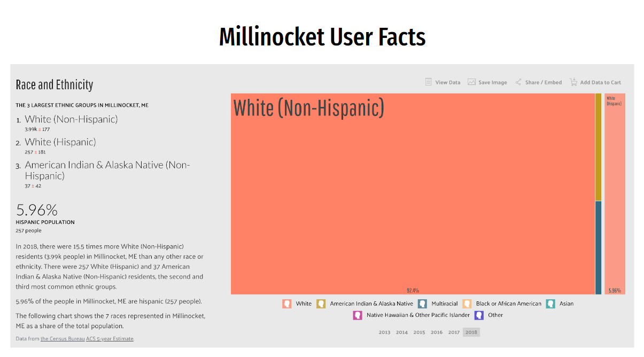644x357 pixels.
Task: Toggle the Asian legend icon
Action: [550, 304]
